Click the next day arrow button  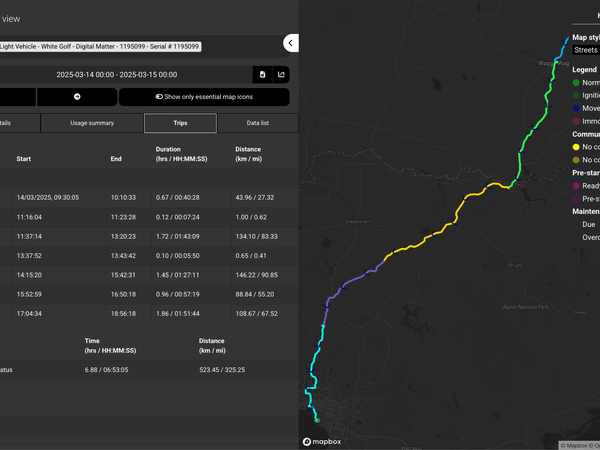[77, 97]
